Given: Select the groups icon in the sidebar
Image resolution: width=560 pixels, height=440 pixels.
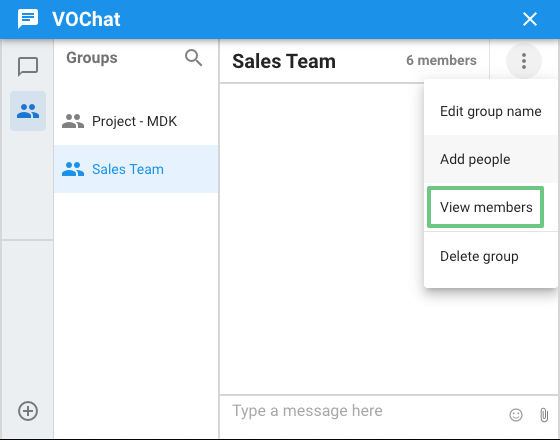Looking at the screenshot, I should click(28, 111).
